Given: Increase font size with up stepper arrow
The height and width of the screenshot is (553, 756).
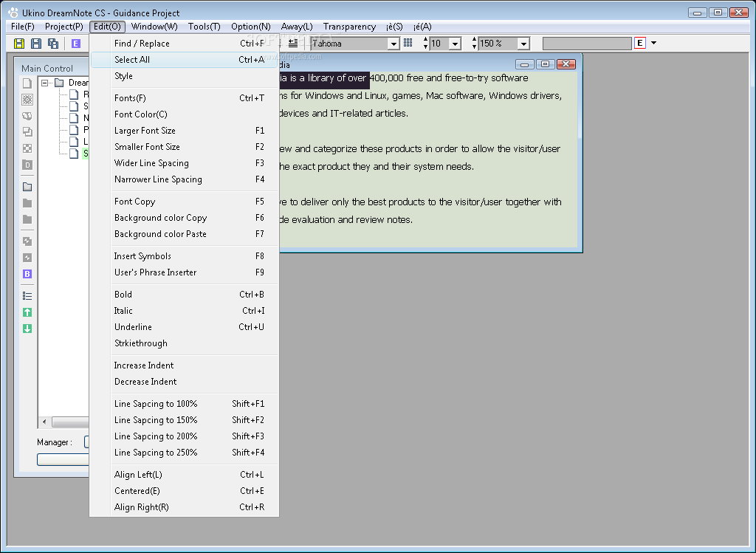Looking at the screenshot, I should [x=426, y=40].
